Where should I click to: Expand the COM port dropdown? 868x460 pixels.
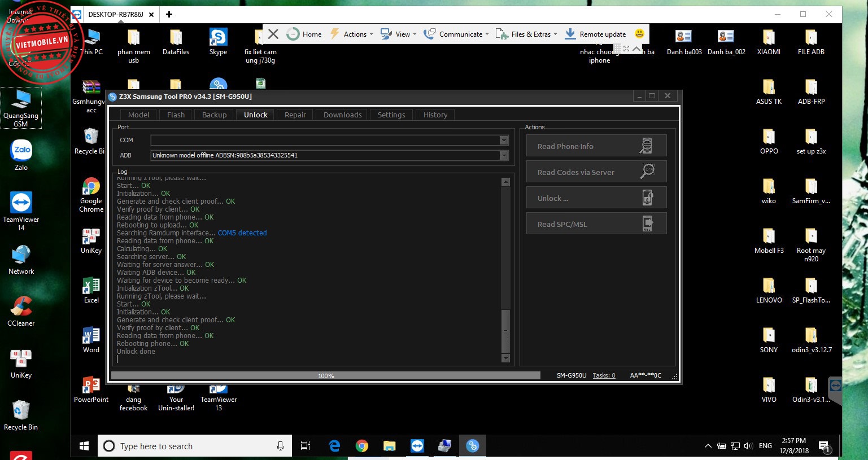(x=504, y=140)
